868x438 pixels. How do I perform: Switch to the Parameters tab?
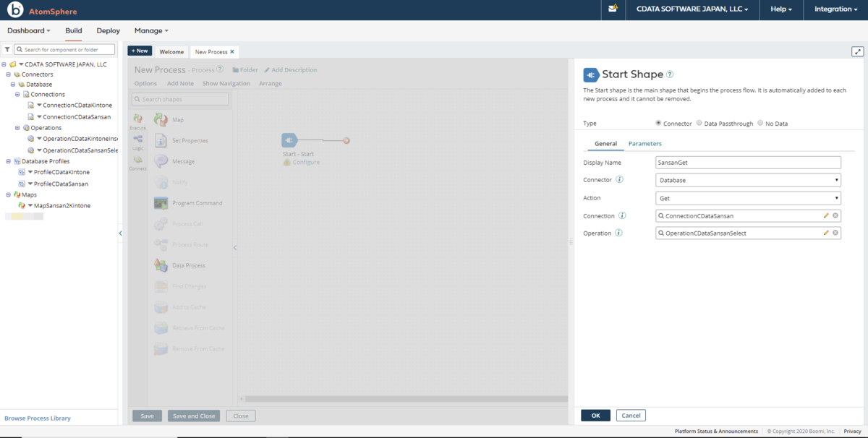[x=644, y=144]
